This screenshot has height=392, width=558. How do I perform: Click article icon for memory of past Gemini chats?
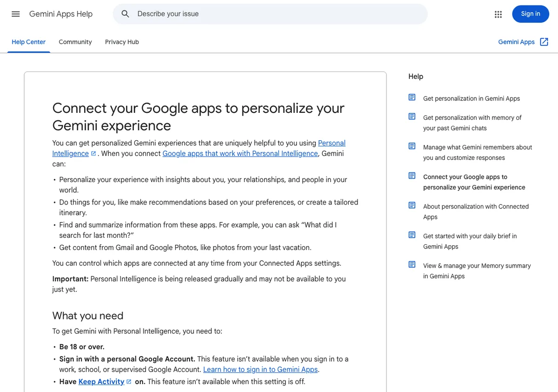(x=412, y=117)
